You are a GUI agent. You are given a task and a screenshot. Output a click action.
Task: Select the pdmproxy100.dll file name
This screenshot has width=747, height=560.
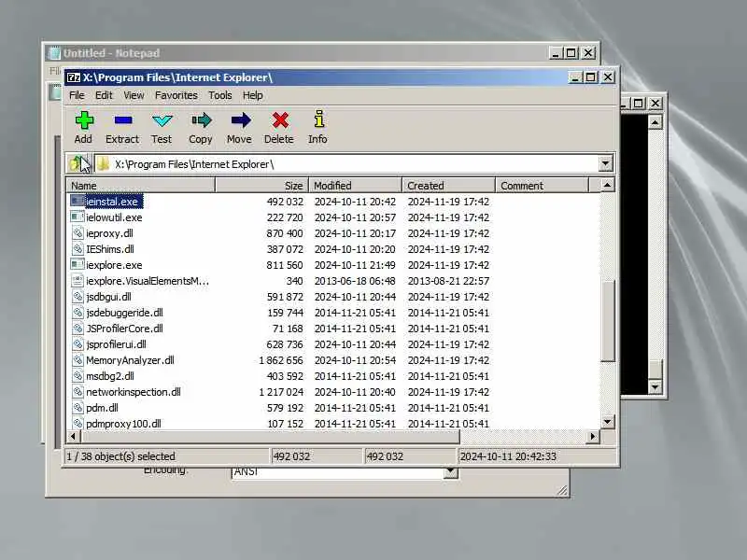[x=123, y=424]
